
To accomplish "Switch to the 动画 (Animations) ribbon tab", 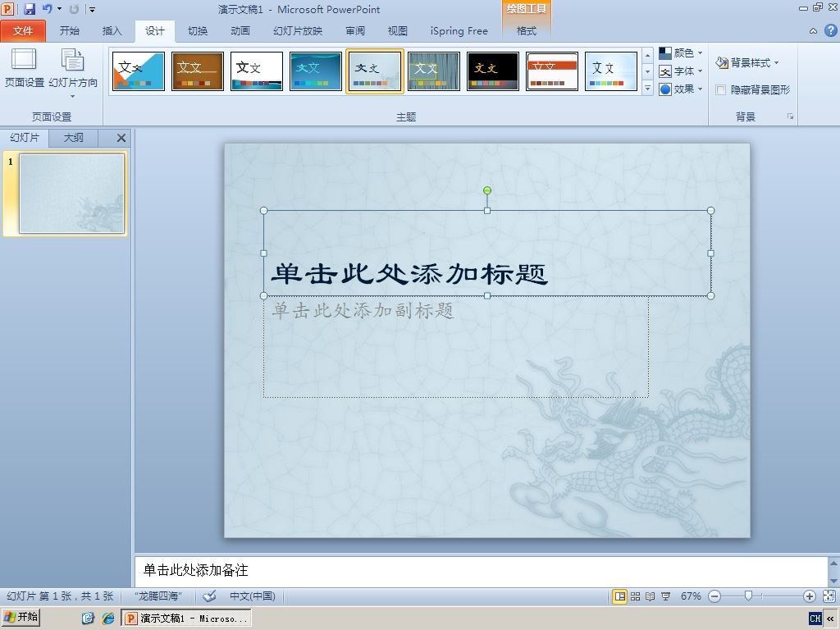I will (x=240, y=31).
